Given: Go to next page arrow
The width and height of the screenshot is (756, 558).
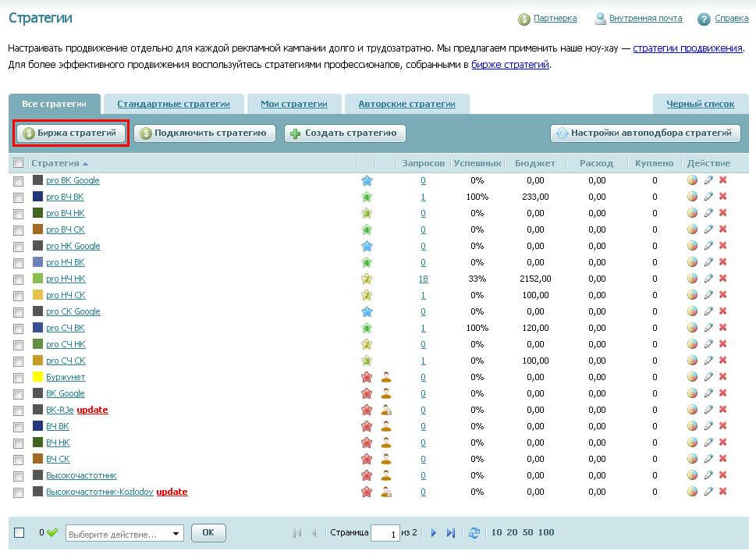Looking at the screenshot, I should [434, 533].
